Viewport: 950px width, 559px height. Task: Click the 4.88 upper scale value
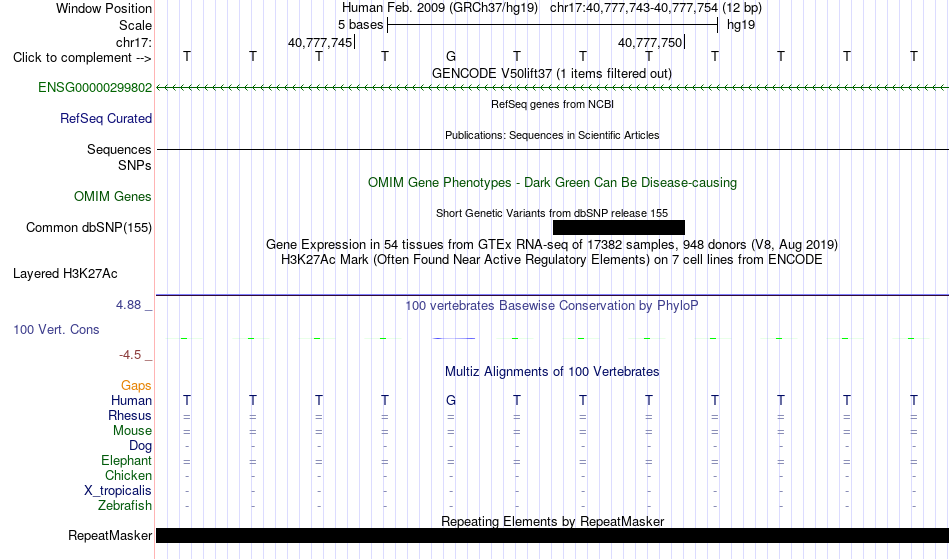click(128, 305)
